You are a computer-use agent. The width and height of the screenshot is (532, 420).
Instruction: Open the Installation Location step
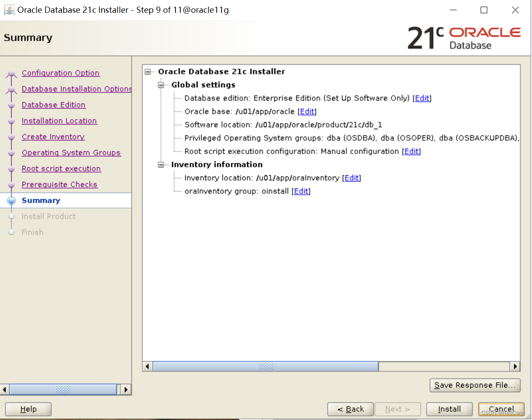(x=59, y=121)
